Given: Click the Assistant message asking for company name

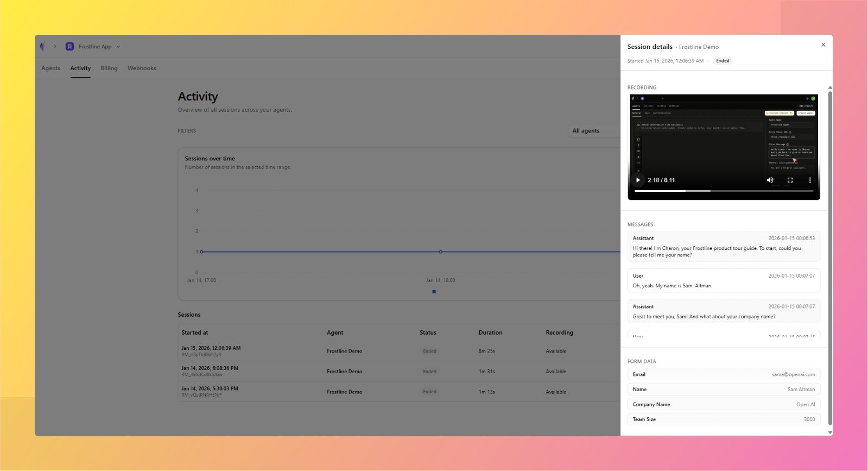Looking at the screenshot, I should [x=724, y=311].
